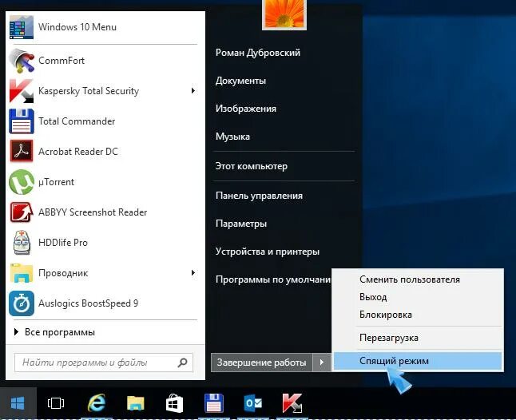The width and height of the screenshot is (516, 420).
Task: Click the Kaspersky Total Security icon
Action: click(22, 91)
